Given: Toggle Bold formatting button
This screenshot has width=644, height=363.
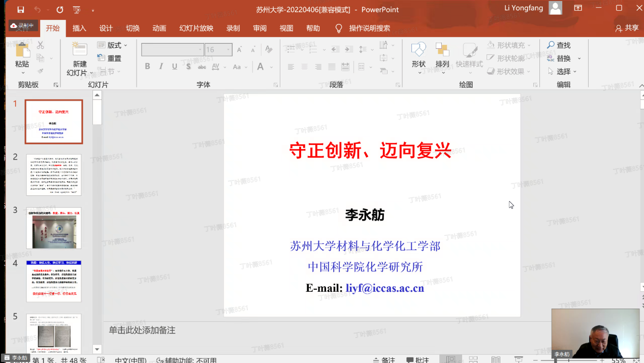Looking at the screenshot, I should pos(147,67).
